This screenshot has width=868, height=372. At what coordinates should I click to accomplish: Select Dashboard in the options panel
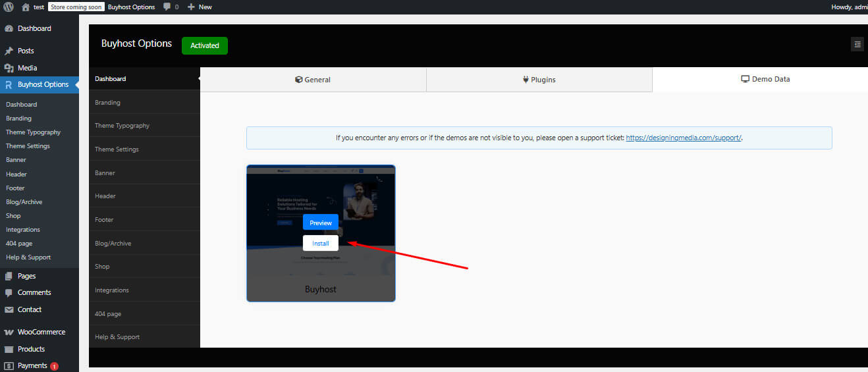[x=144, y=78]
